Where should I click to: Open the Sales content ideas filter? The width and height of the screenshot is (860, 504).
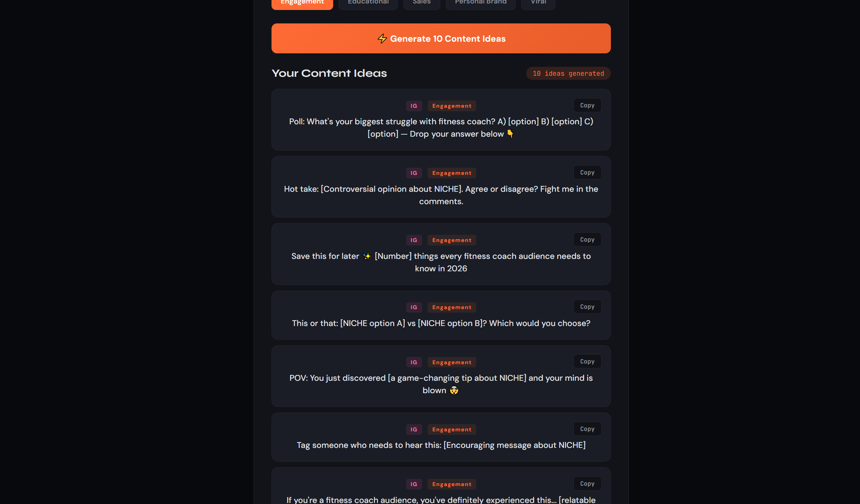pos(421,2)
